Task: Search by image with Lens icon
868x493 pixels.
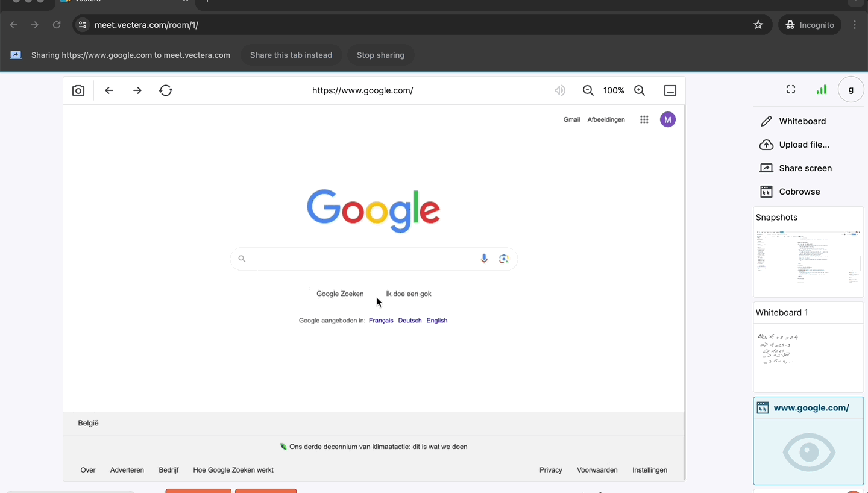Action: [x=503, y=259]
